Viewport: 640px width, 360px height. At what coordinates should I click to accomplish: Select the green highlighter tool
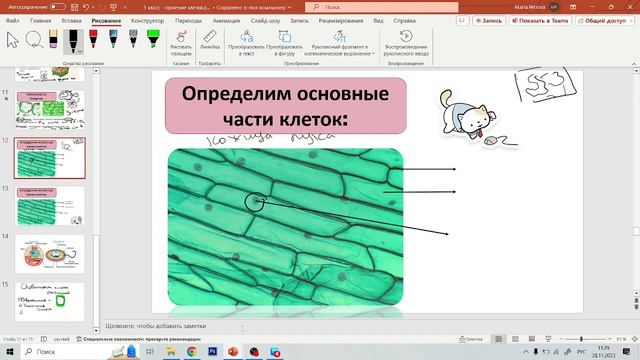[153, 38]
